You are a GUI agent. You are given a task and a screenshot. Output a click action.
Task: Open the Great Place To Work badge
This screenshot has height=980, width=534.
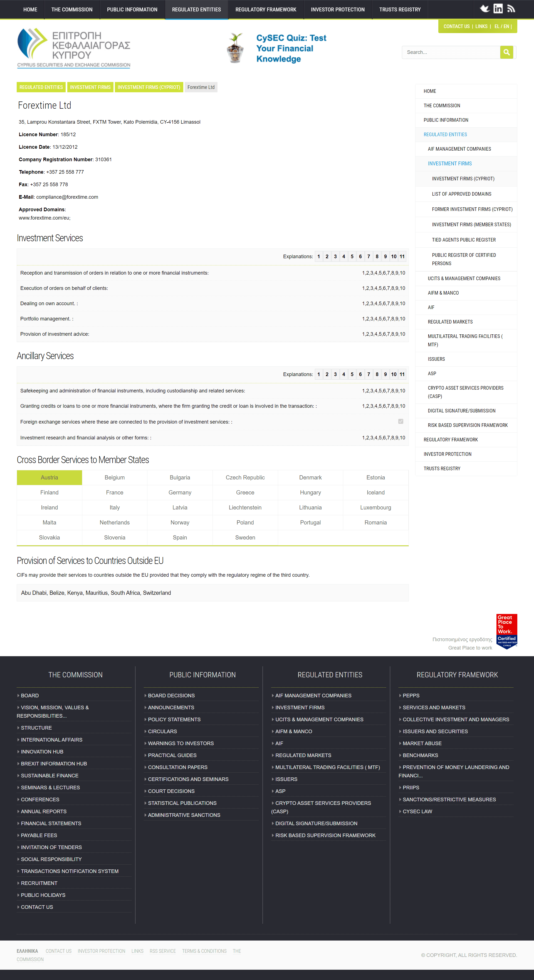click(x=506, y=631)
